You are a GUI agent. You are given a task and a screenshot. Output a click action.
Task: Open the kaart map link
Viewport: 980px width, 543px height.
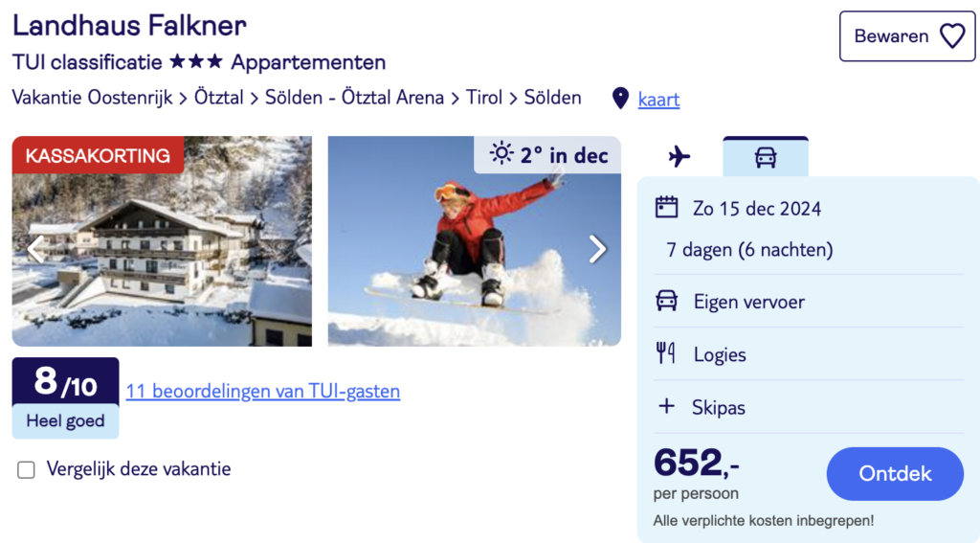pos(658,99)
